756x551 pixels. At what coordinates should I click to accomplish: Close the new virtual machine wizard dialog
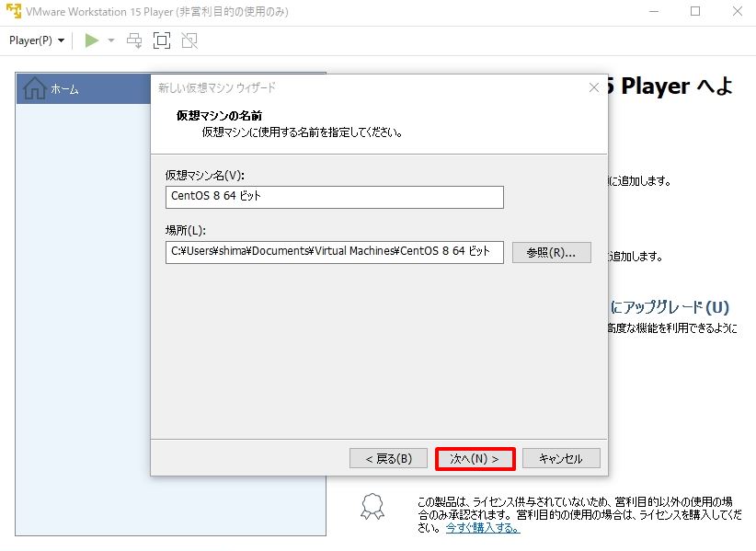[x=594, y=87]
